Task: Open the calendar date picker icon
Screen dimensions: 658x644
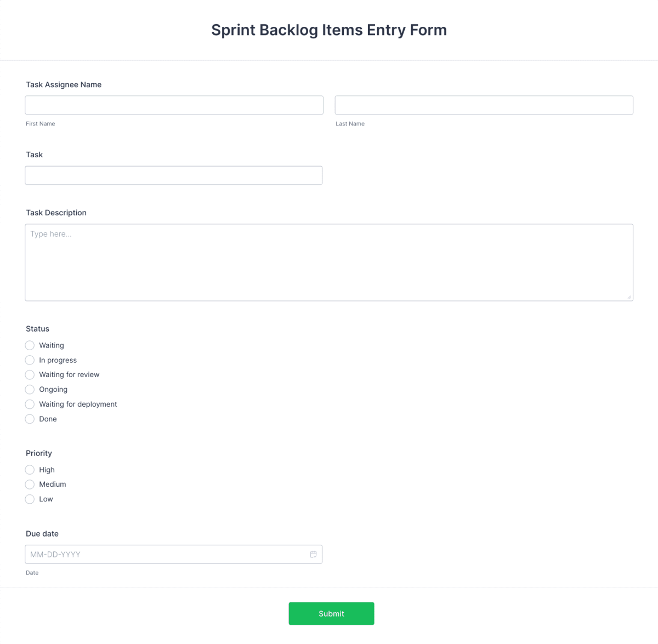Action: 313,554
